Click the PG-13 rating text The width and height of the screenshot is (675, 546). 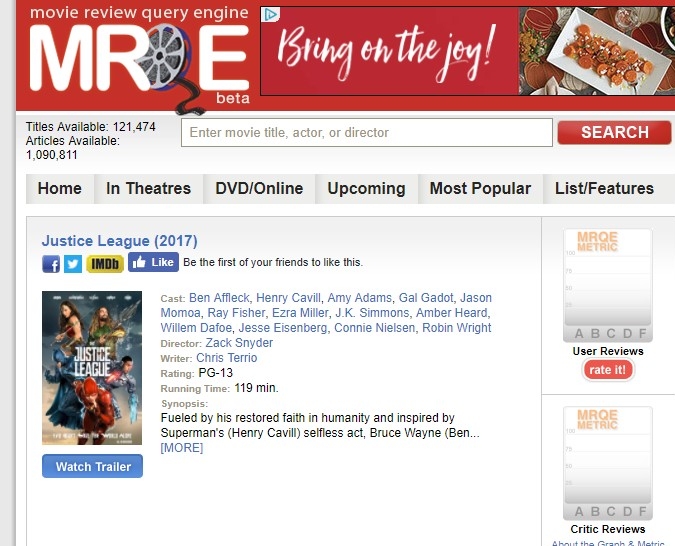point(216,373)
